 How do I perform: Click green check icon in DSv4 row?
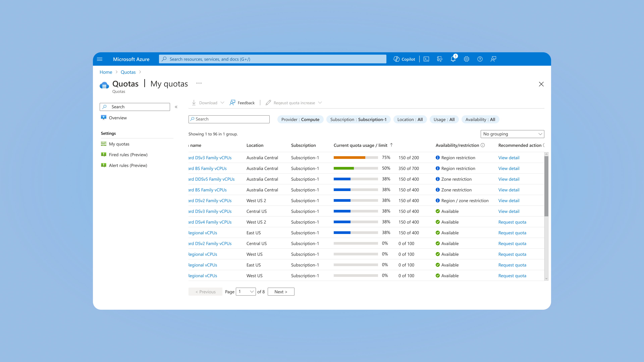coord(438,222)
